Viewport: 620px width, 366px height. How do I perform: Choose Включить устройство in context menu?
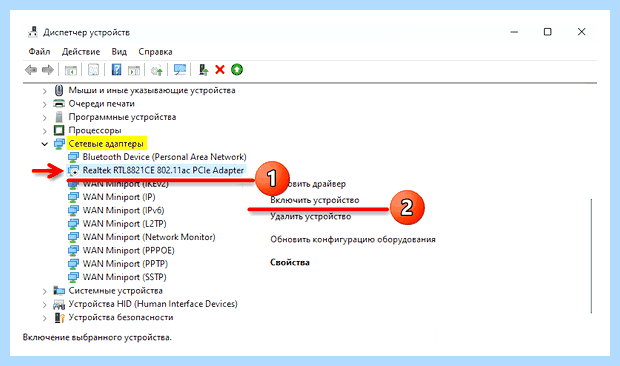315,200
